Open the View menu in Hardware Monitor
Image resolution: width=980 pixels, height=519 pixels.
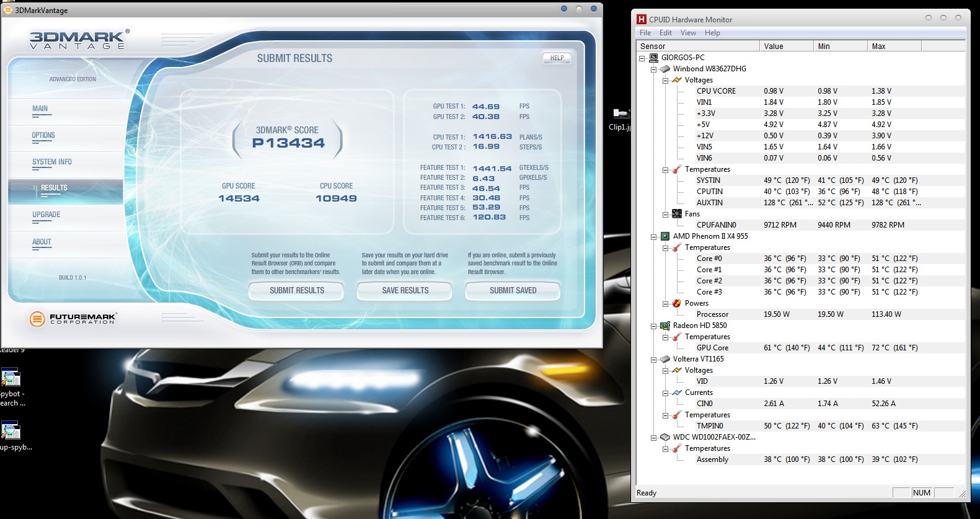[688, 33]
